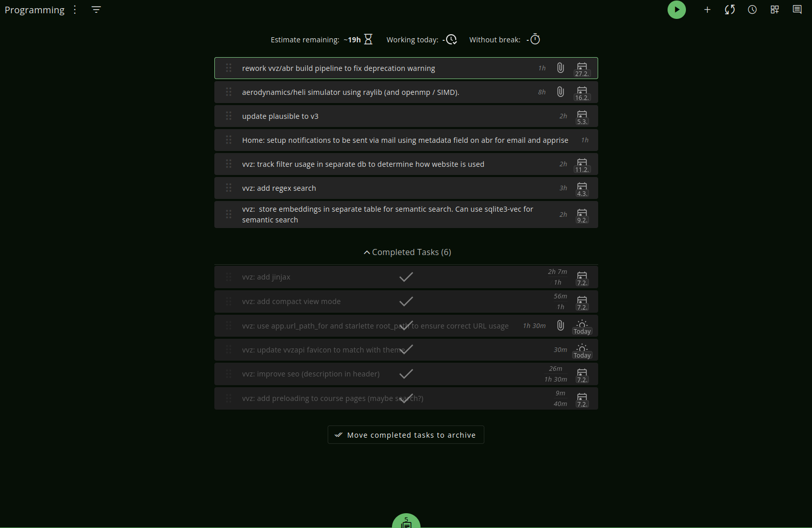
Task: Open the green bottom backlog button
Action: pos(406,522)
